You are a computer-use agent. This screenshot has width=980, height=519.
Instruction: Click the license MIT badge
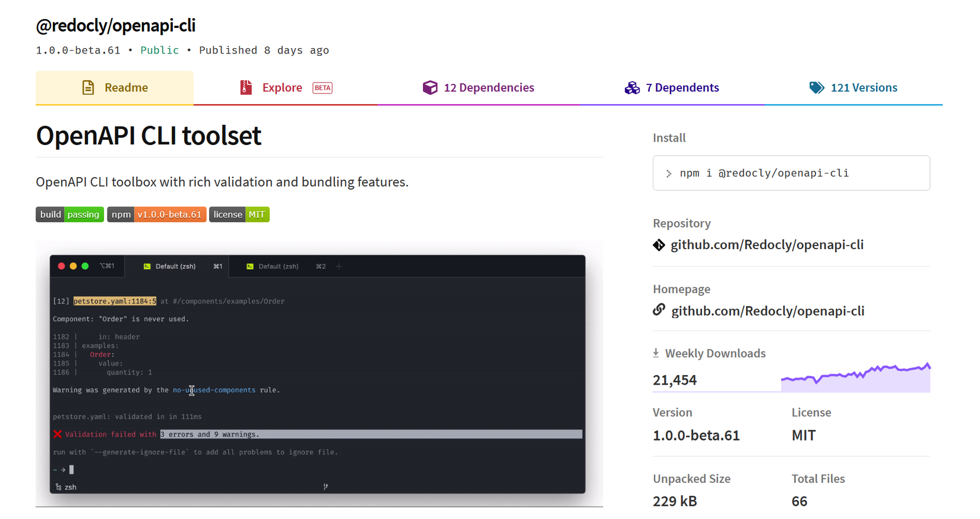point(239,215)
